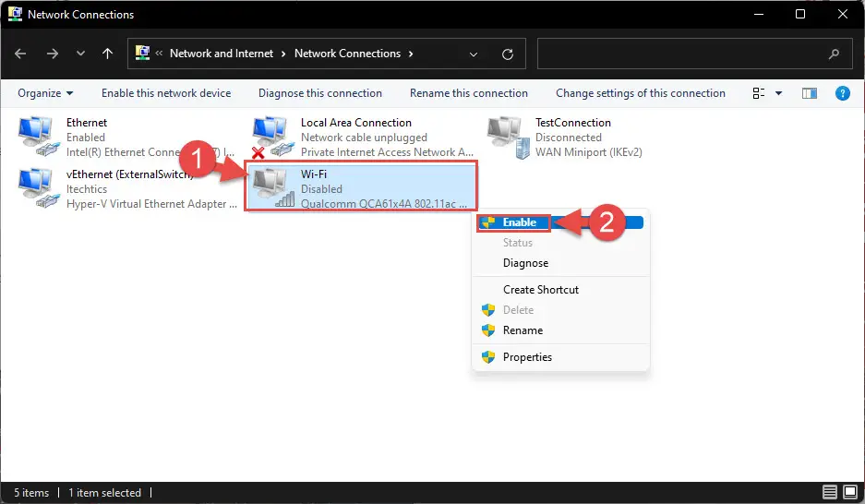Open the help question mark button
865x504 pixels.
point(842,93)
